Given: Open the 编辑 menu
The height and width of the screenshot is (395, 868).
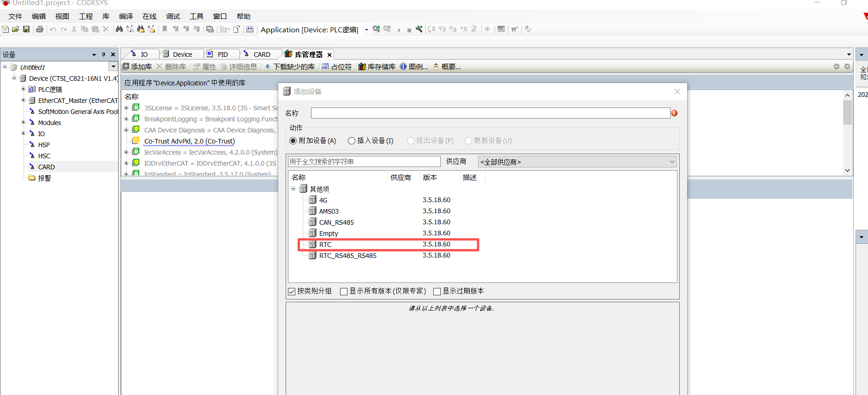Looking at the screenshot, I should pyautogui.click(x=39, y=16).
